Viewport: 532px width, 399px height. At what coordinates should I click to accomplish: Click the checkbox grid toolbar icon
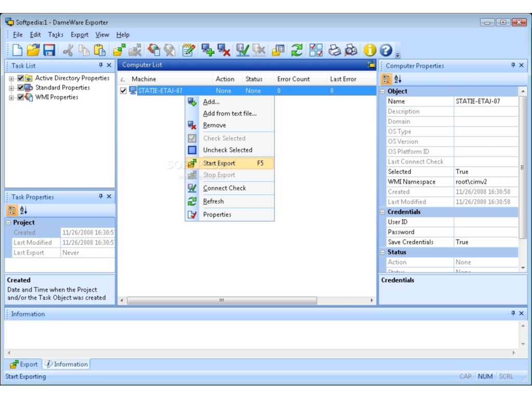[x=315, y=50]
